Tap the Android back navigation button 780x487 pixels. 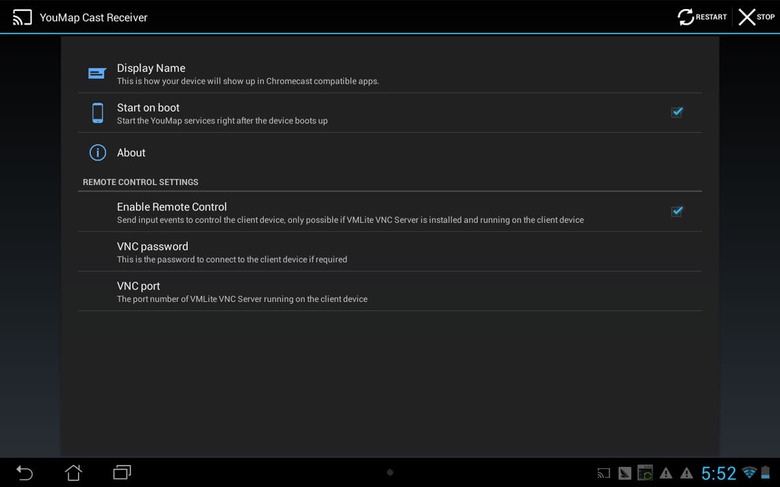[x=24, y=472]
